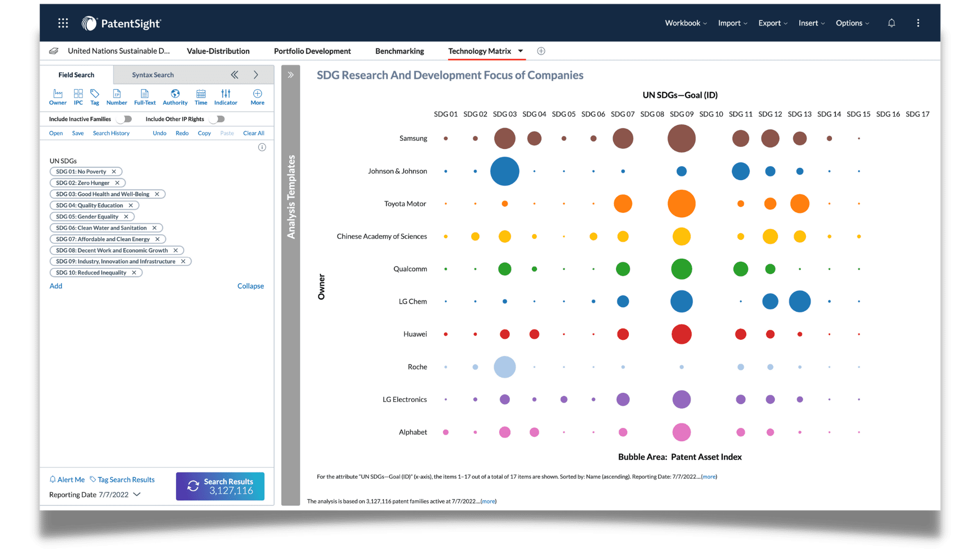Add a new analysis tab with plus icon
The image size is (980, 551).
tap(541, 51)
